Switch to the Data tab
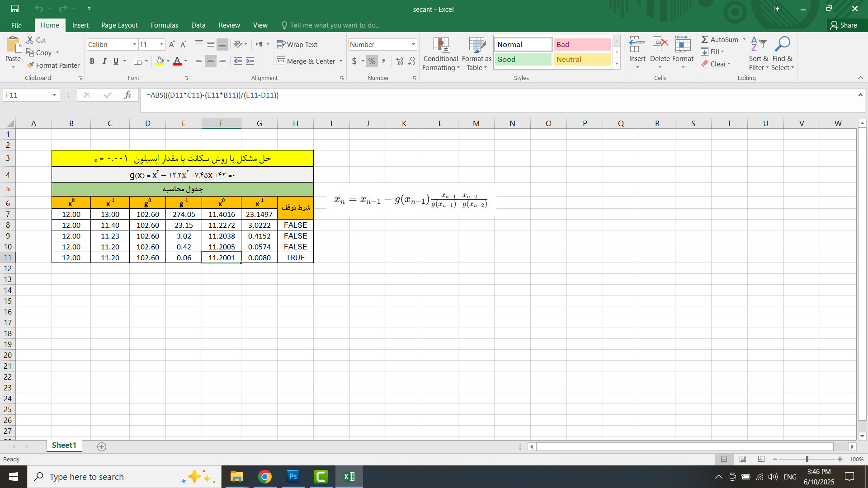The height and width of the screenshot is (488, 868). pos(198,25)
